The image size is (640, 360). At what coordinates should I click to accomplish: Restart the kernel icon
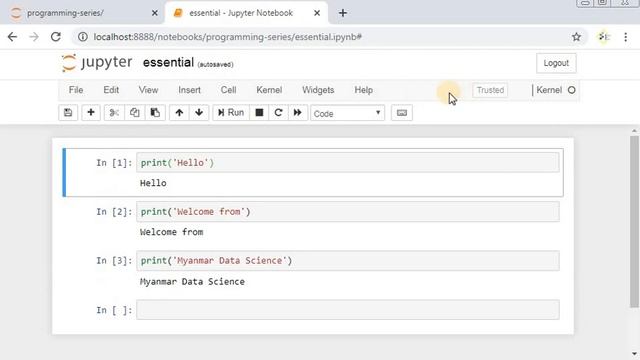278,113
